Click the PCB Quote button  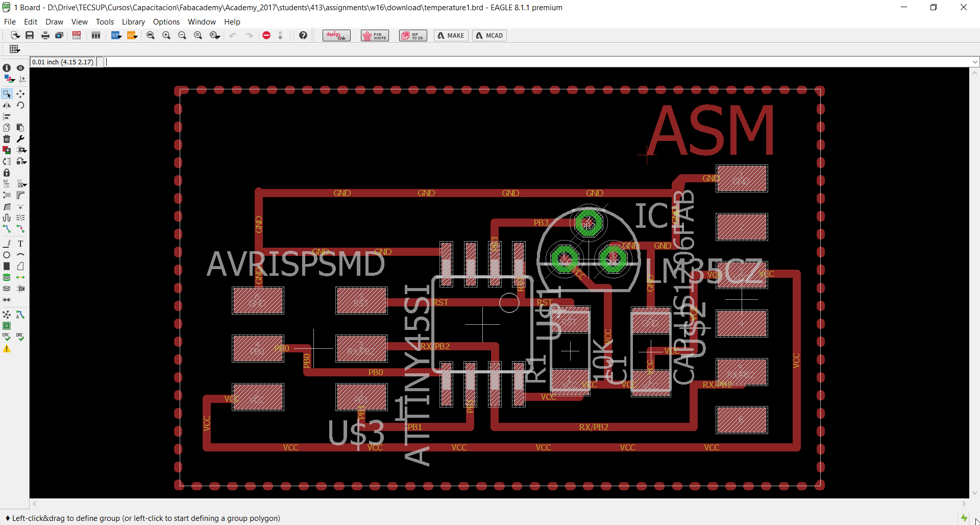click(x=375, y=35)
